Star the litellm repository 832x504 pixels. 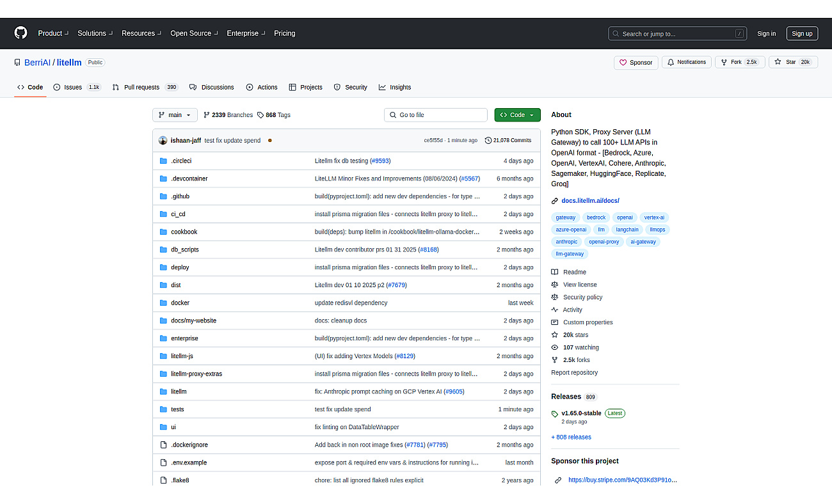pos(793,62)
